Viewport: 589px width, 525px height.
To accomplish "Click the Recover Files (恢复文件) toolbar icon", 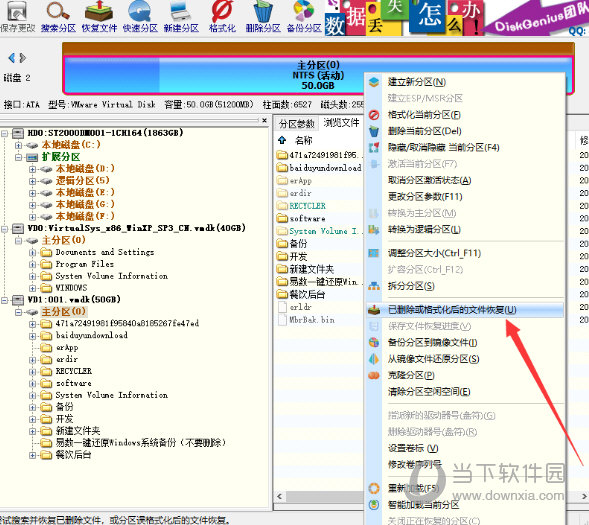I will [99, 17].
